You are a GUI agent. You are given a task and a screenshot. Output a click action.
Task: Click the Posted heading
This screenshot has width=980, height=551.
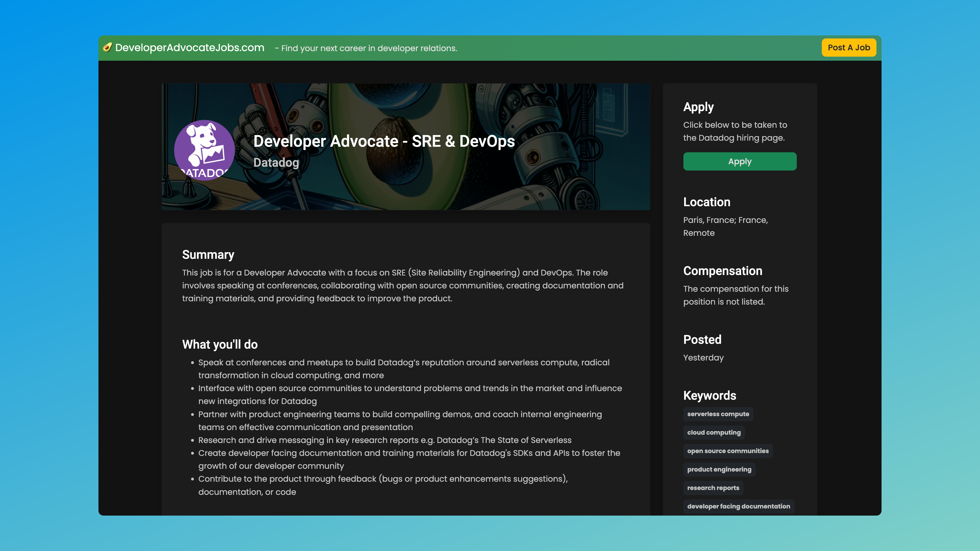coord(702,340)
